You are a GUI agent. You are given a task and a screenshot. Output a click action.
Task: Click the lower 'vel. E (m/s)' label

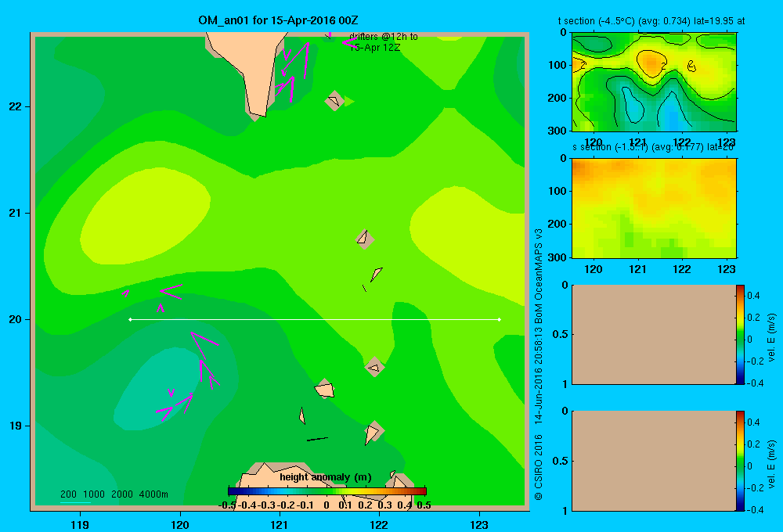[772, 464]
